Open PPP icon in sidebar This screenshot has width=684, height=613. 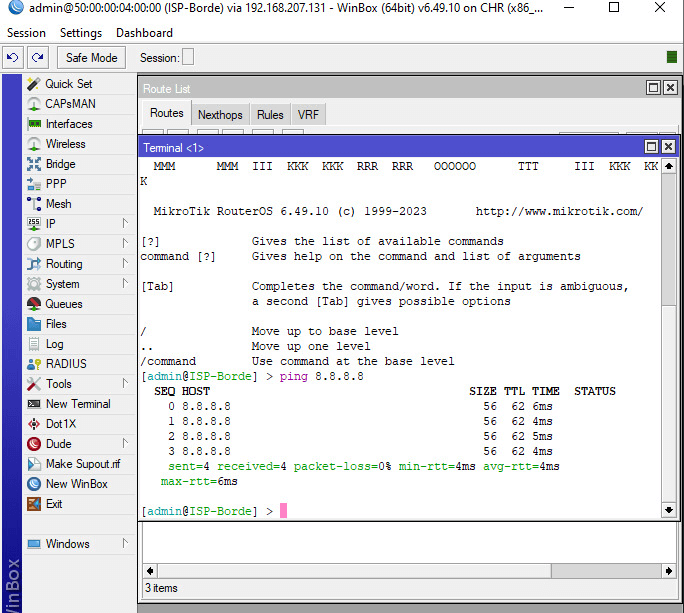tap(34, 184)
